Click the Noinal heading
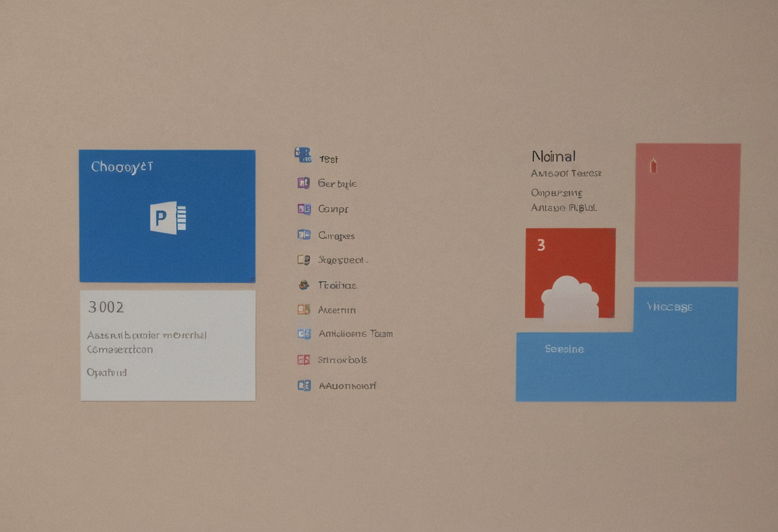Viewport: 778px width, 532px height. (x=553, y=156)
